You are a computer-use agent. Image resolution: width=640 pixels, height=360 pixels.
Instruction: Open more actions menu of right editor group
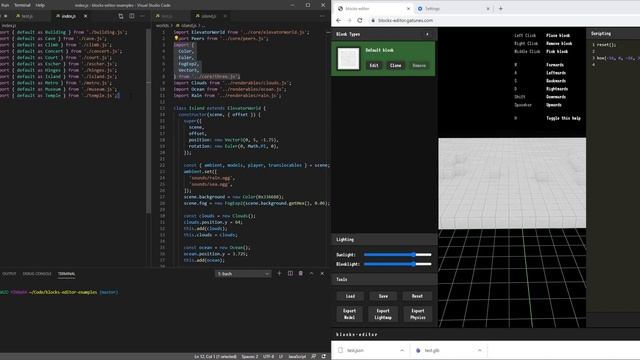pyautogui.click(x=322, y=16)
